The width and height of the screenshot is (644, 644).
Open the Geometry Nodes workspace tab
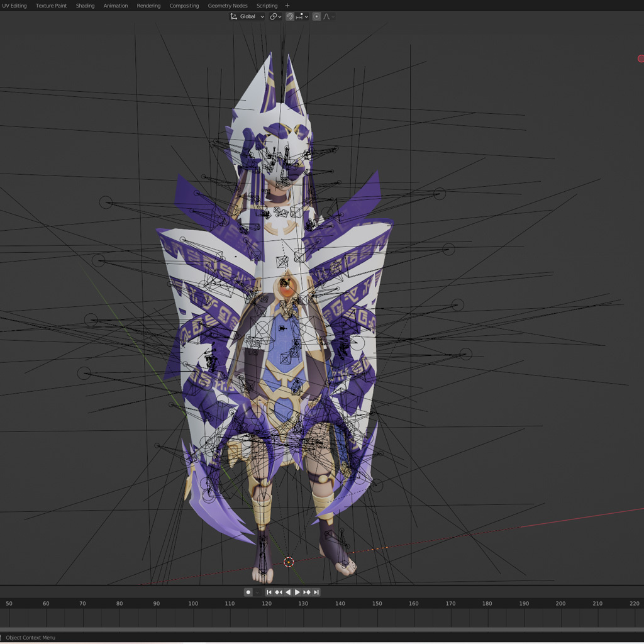(228, 5)
